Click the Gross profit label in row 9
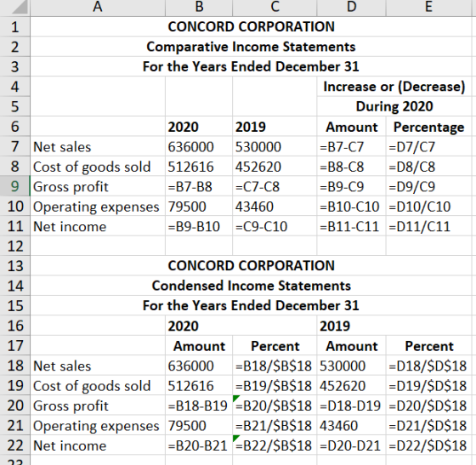 point(98,186)
